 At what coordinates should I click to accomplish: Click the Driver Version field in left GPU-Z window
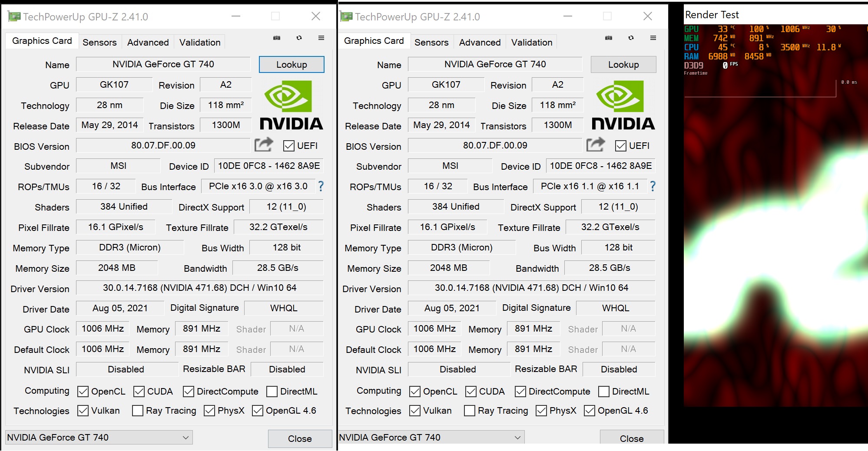point(200,288)
